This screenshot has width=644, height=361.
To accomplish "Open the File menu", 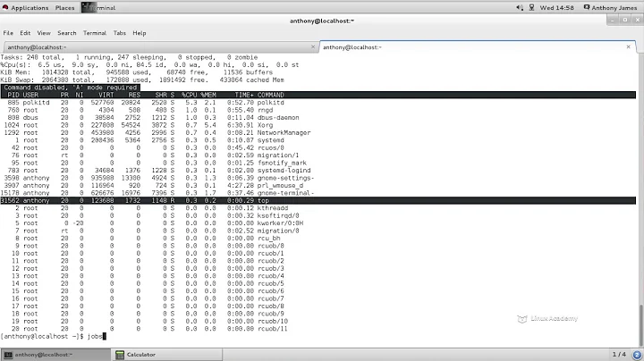I will tap(8, 33).
